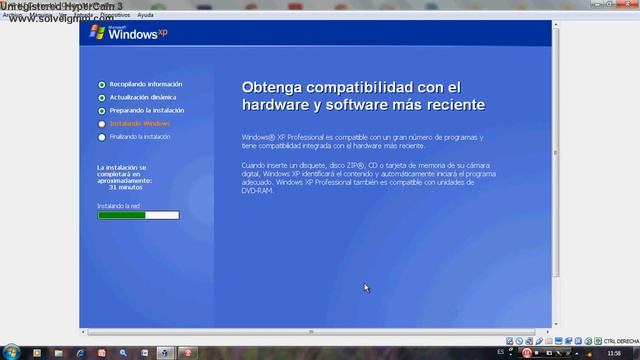
Task: Click the ES language indicator in tray
Action: pos(500,352)
